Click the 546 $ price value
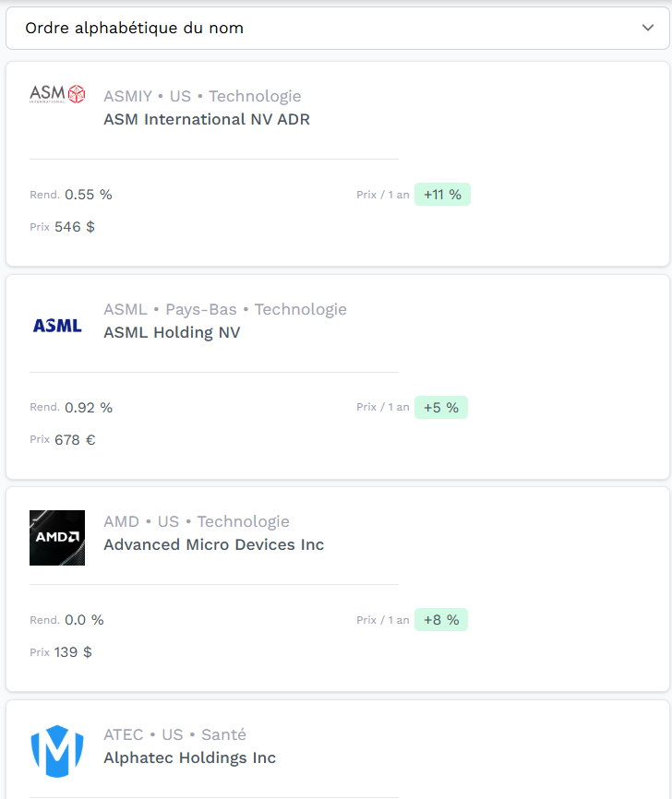Screen dimensions: 672x799 75,227
